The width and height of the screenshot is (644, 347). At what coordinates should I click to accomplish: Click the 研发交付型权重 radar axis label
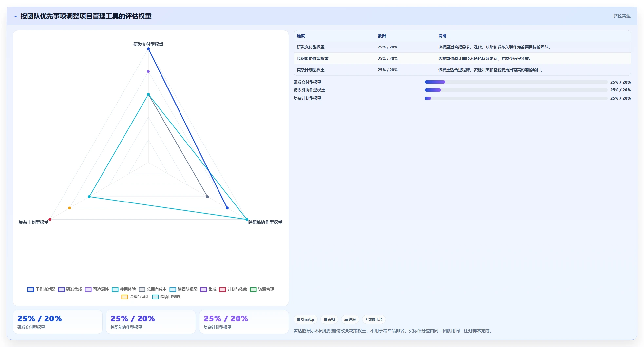click(x=148, y=44)
